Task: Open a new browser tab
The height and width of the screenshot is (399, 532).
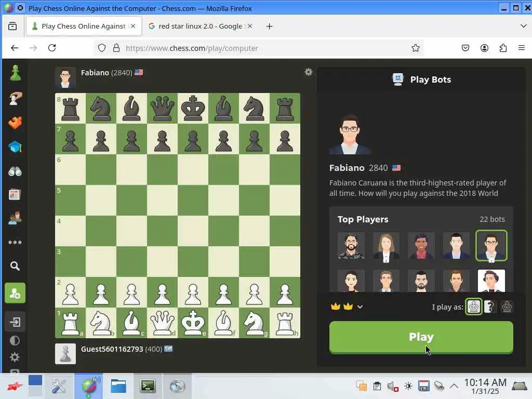Action: click(269, 26)
